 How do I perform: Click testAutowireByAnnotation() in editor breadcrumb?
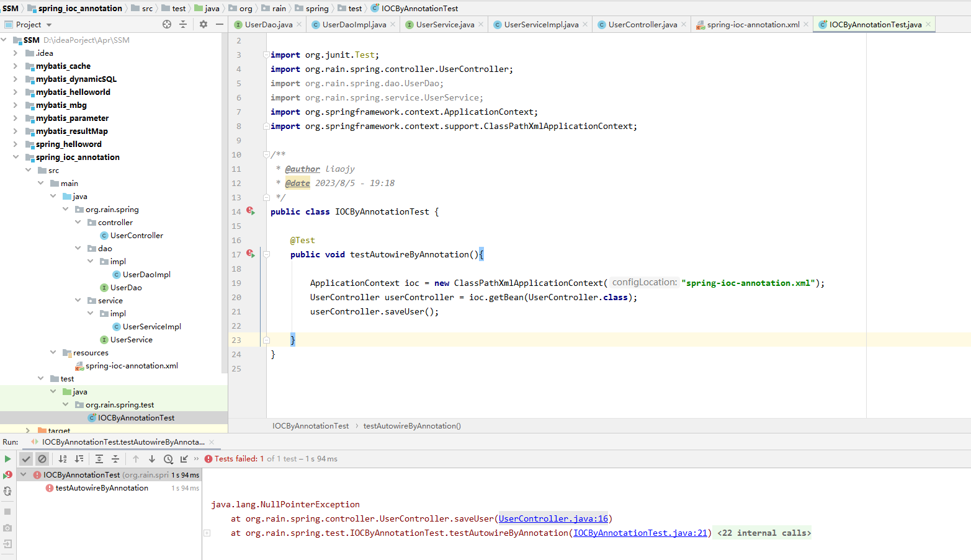click(412, 426)
